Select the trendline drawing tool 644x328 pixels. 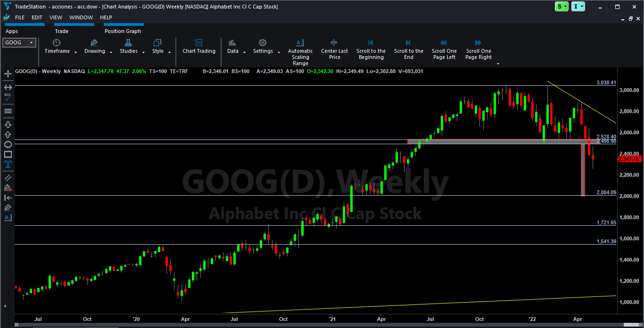point(8,98)
